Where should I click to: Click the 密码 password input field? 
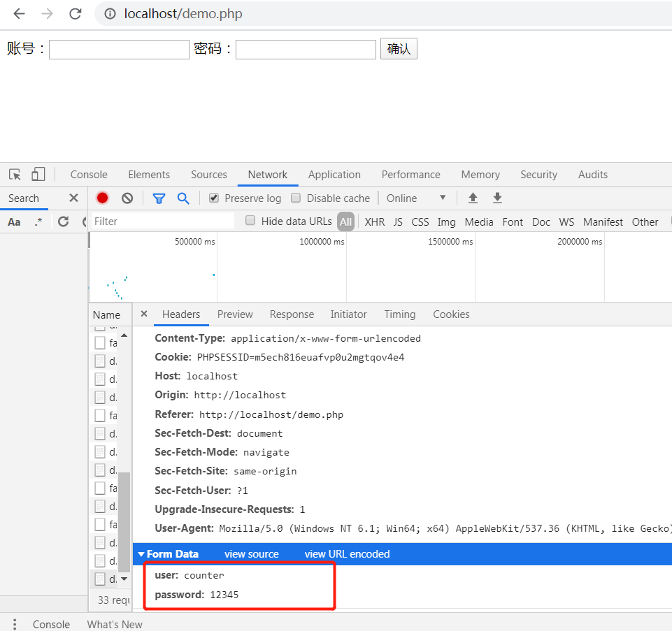pos(306,49)
